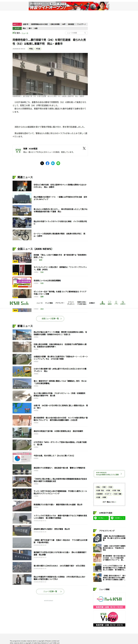This screenshot has height=644, width=138.
Task: Select the #行政 tag in sidebar
Action: click(108, 490)
